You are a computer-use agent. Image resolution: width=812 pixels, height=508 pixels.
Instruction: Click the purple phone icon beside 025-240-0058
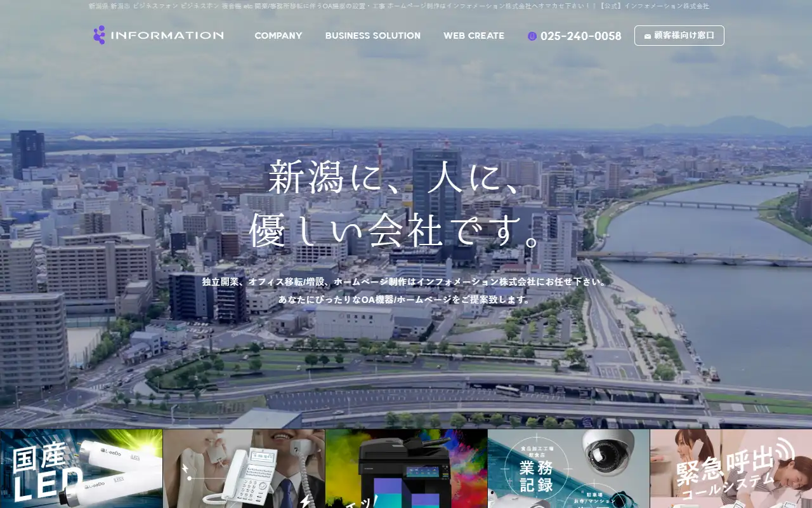click(532, 36)
